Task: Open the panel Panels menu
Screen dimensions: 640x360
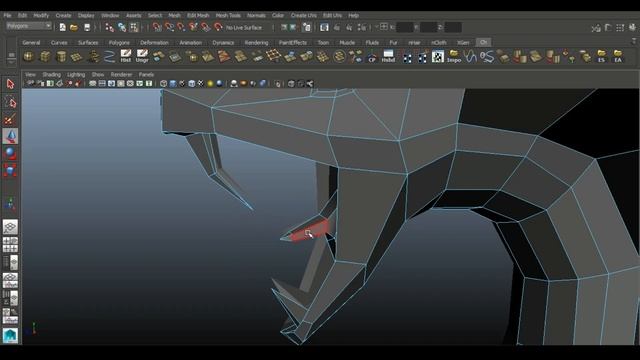Action: coord(146,75)
